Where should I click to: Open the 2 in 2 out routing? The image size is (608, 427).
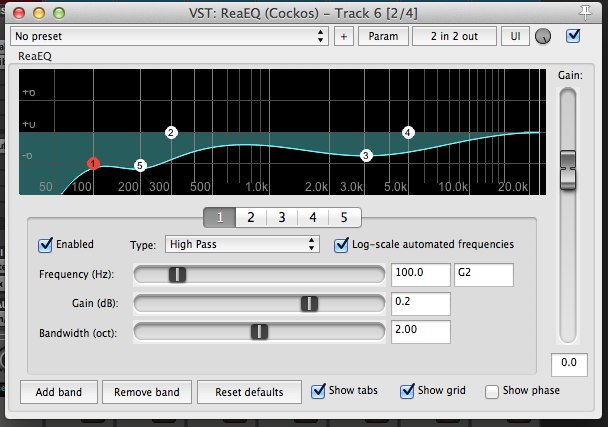pos(453,36)
